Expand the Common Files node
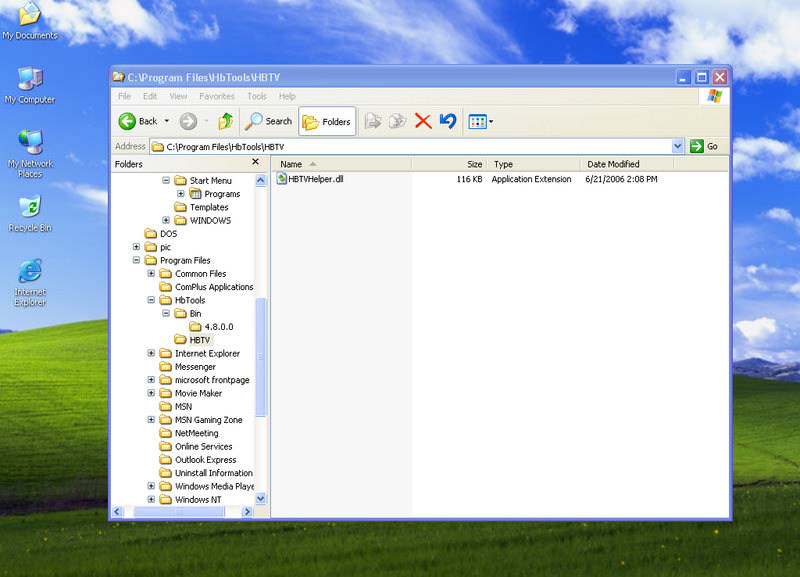Viewport: 800px width, 577px height. pyautogui.click(x=151, y=273)
